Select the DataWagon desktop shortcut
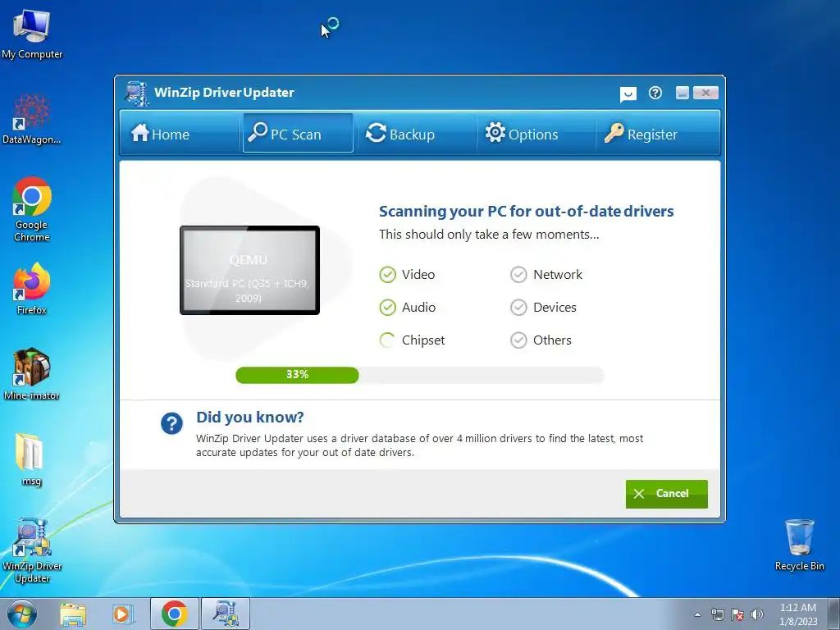Image resolution: width=840 pixels, height=630 pixels. pos(32,118)
